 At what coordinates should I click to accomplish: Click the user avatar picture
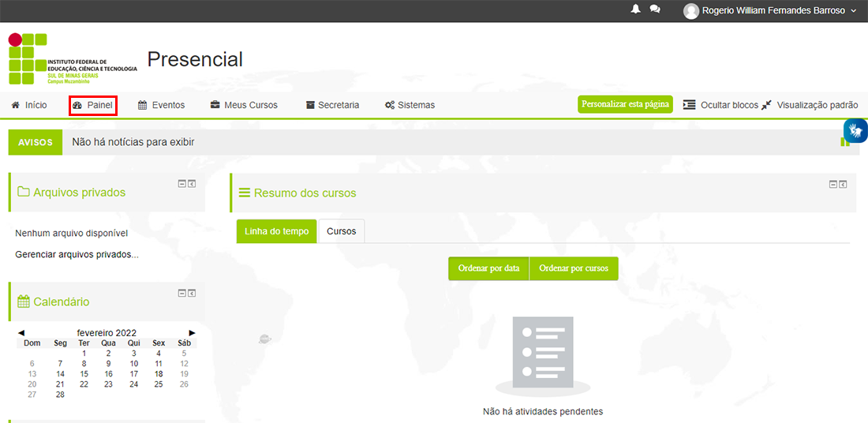pyautogui.click(x=691, y=11)
